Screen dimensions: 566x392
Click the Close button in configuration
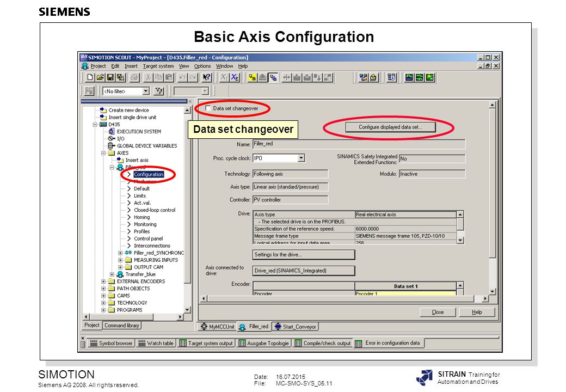point(438,312)
